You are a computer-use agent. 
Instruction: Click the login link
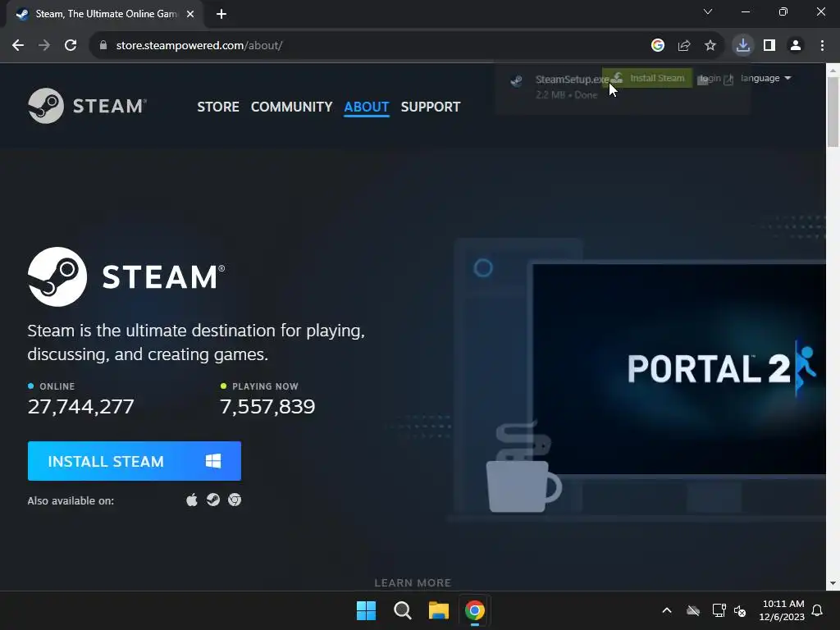pyautogui.click(x=710, y=78)
